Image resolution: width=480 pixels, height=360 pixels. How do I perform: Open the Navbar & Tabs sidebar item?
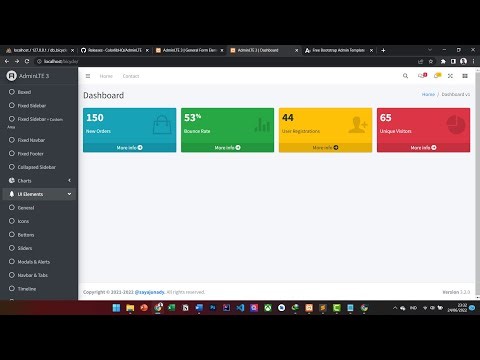coord(40,275)
